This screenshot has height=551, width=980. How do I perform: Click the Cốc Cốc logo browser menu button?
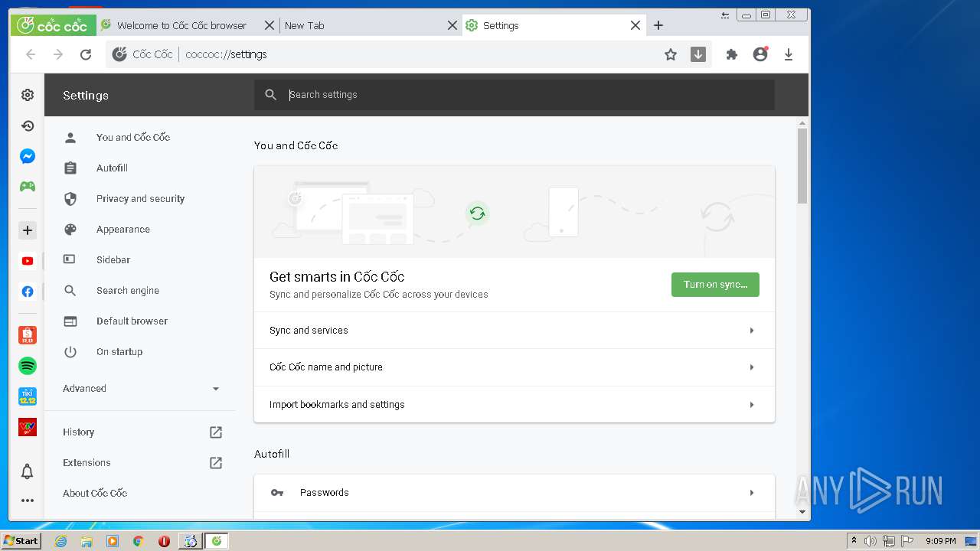point(53,25)
